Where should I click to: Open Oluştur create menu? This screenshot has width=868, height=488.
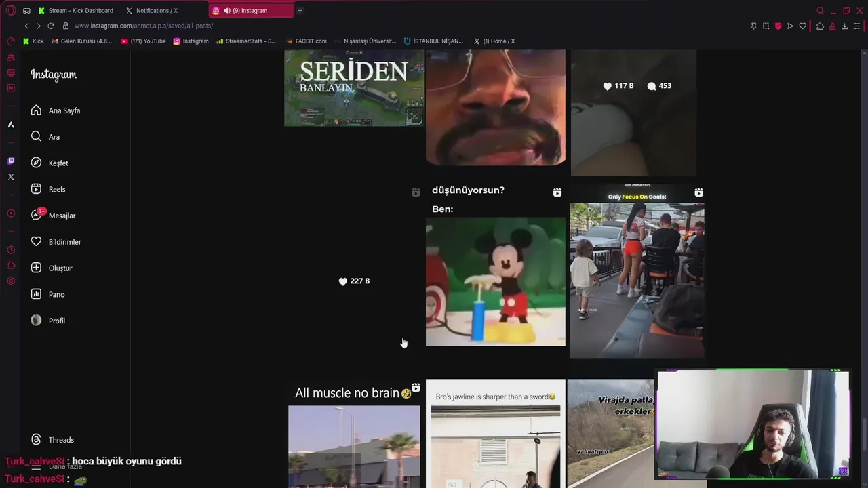(x=52, y=268)
